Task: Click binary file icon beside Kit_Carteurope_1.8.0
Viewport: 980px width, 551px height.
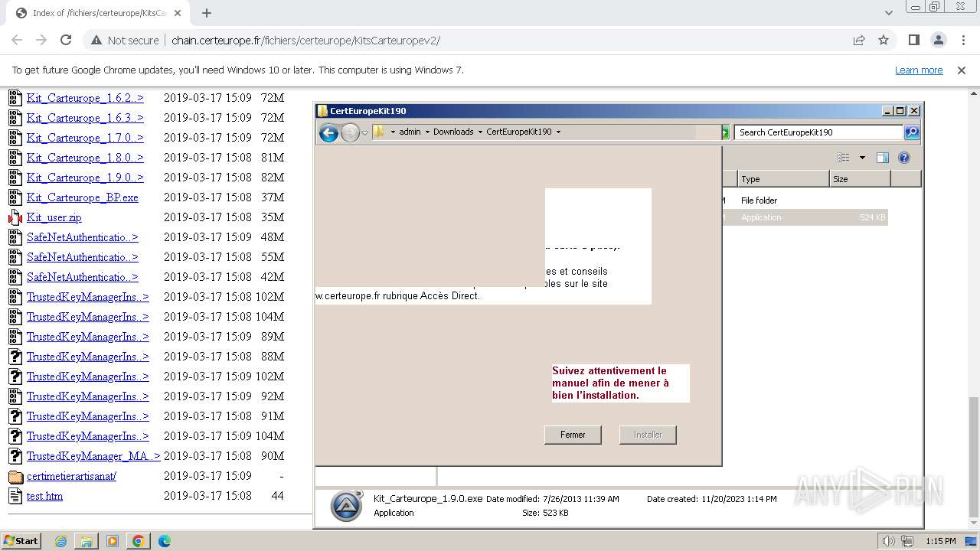Action: (15, 158)
